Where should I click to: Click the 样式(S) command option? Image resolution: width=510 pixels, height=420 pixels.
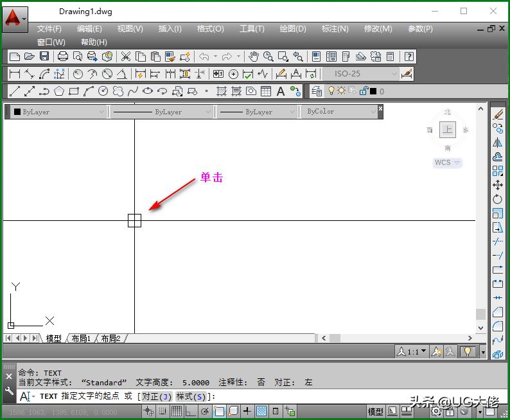point(193,396)
